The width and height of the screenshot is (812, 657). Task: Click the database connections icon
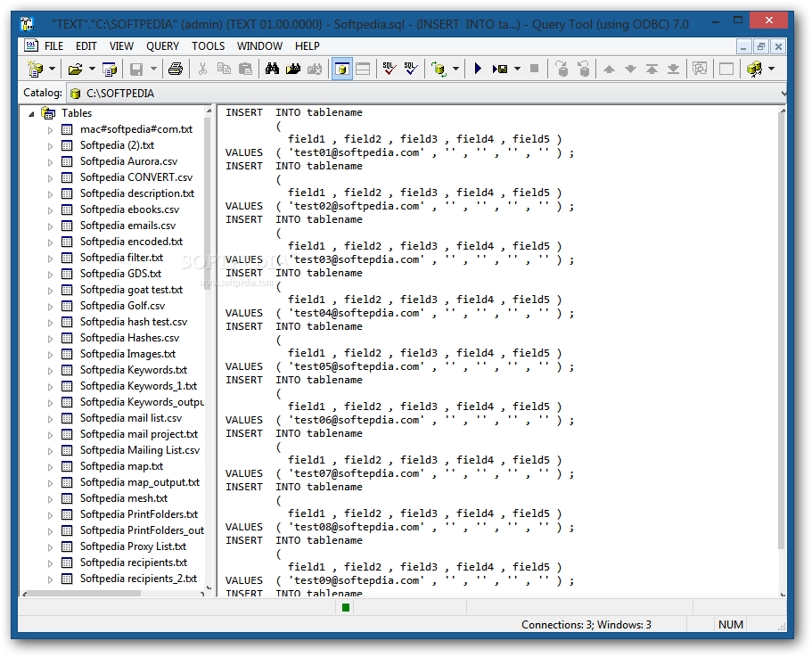(x=755, y=69)
